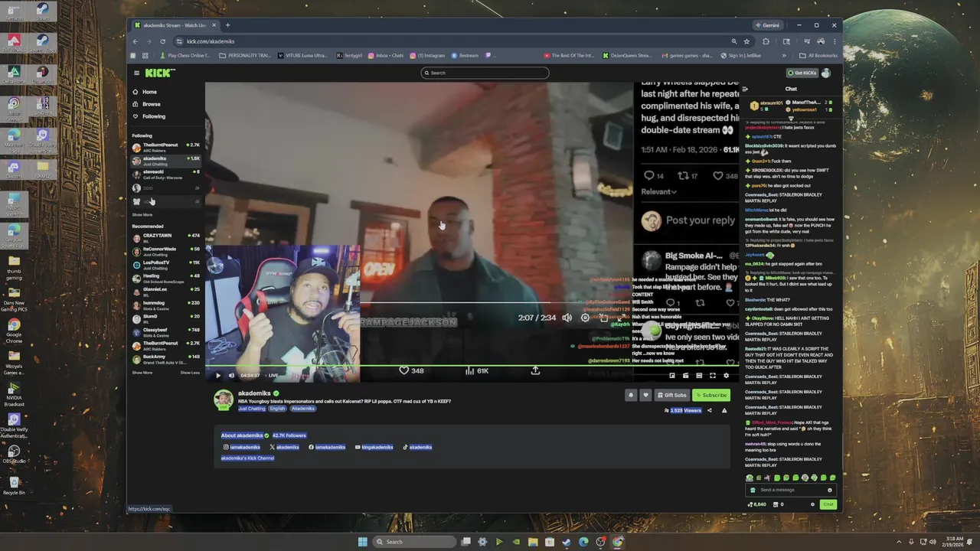Toggle notifications bell for akademiks

[631, 395]
